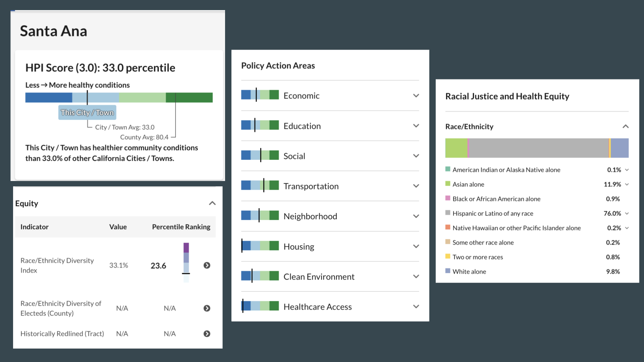The width and height of the screenshot is (644, 362).
Task: Open details arrow for Race/Ethnicity Diversity Index
Action: tap(207, 265)
